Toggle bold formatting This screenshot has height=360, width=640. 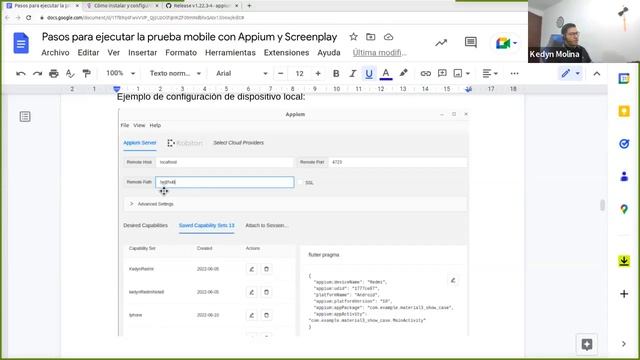tap(336, 73)
